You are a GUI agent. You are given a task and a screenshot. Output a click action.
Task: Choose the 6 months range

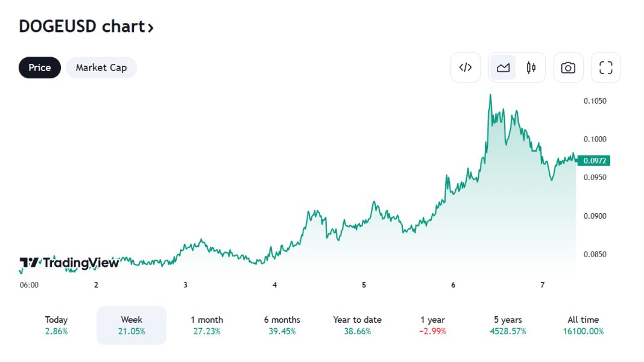[282, 325]
